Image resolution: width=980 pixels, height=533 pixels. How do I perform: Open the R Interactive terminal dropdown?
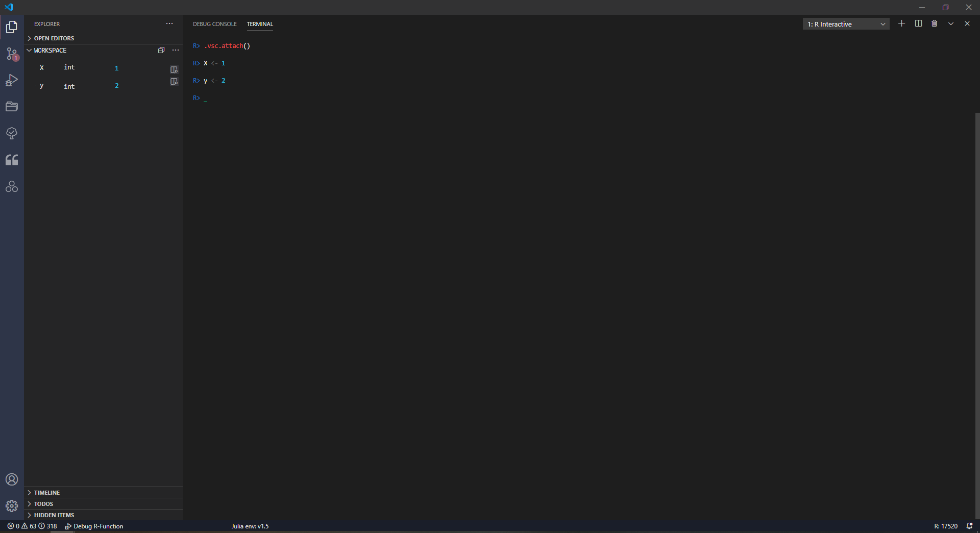pos(846,24)
